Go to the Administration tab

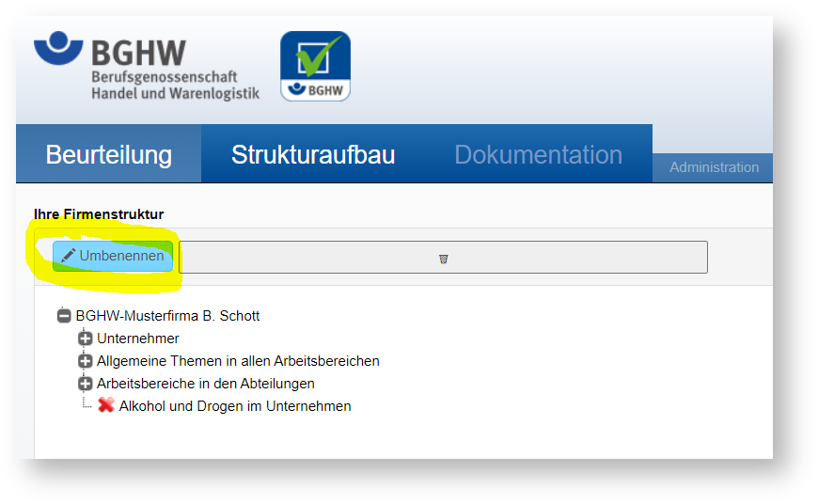[714, 167]
